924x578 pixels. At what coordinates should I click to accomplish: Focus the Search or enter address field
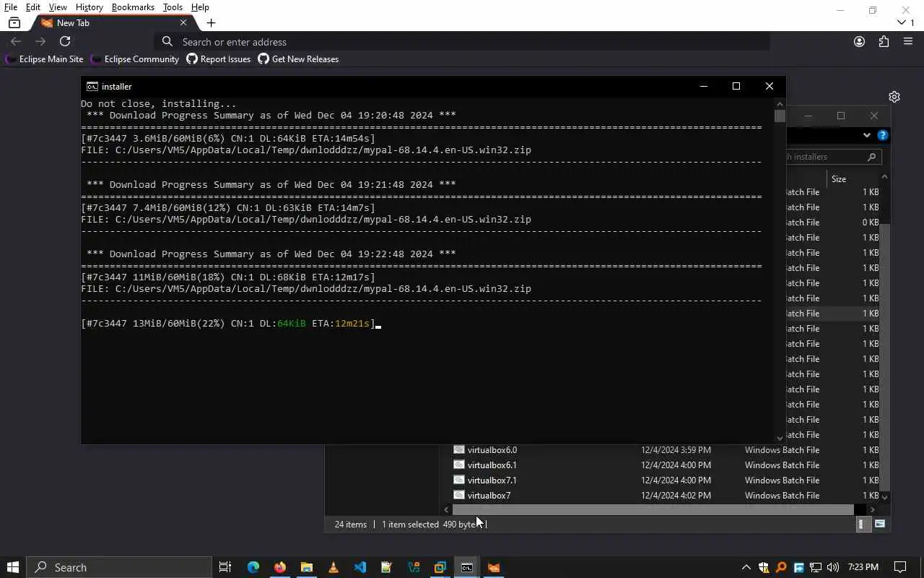pyautogui.click(x=462, y=42)
